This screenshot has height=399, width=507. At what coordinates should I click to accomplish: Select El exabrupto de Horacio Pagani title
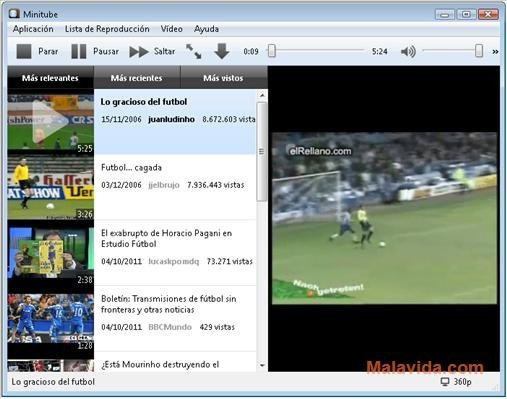(x=166, y=238)
